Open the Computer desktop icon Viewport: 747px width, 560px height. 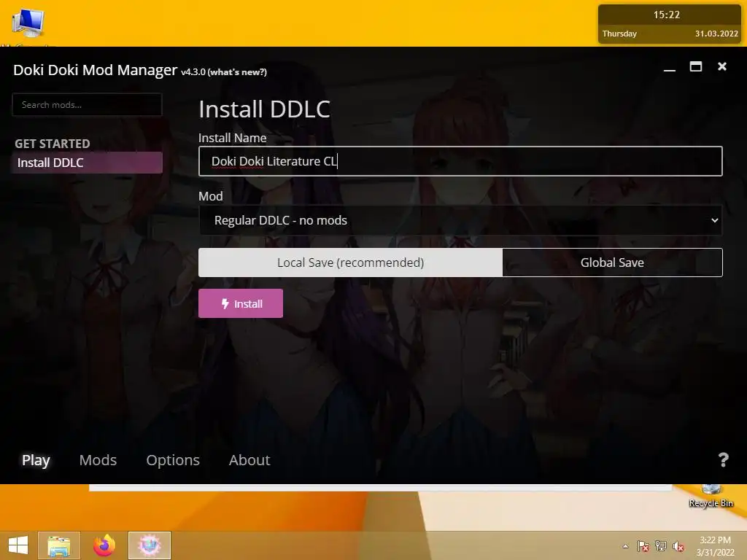(x=28, y=24)
